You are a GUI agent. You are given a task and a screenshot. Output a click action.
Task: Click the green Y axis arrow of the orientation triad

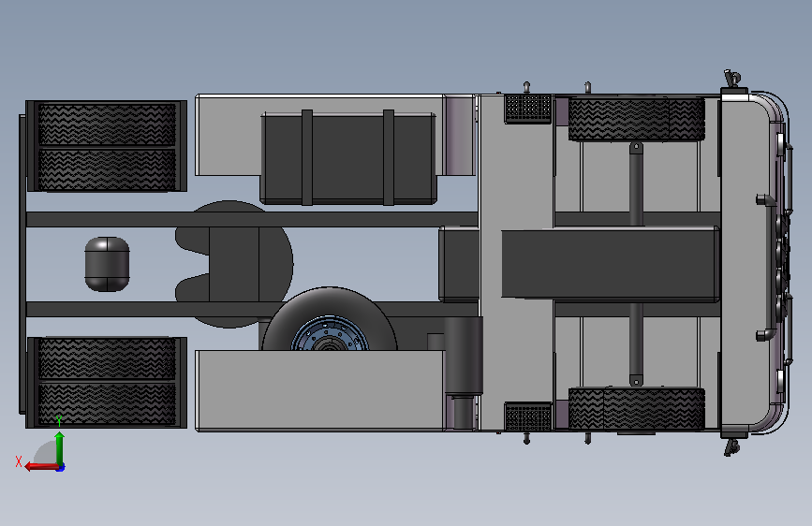(x=59, y=447)
